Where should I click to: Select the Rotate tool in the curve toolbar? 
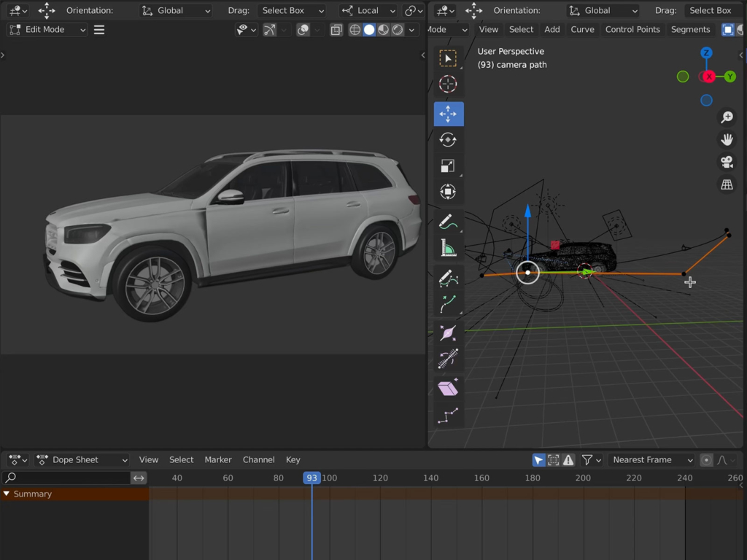pyautogui.click(x=448, y=139)
